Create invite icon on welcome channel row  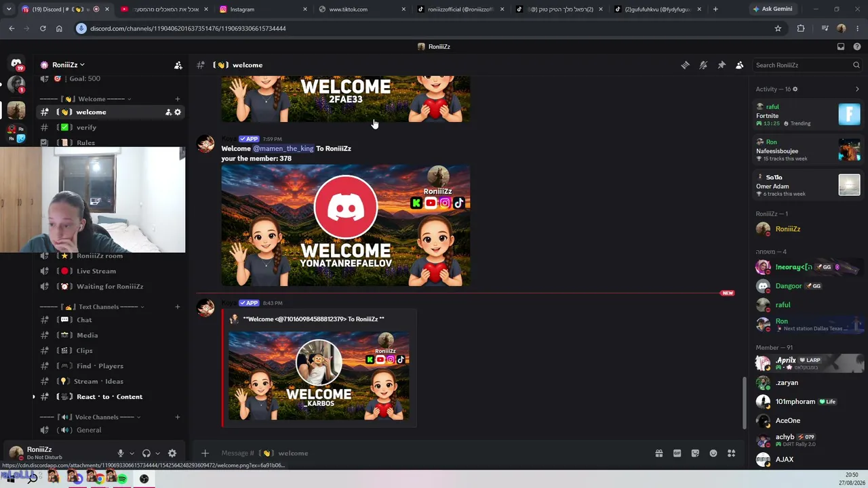[168, 112]
